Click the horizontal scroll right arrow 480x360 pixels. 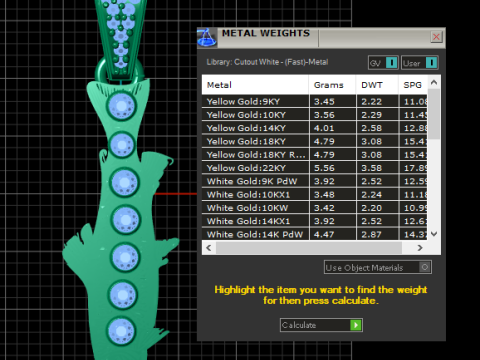[420, 248]
